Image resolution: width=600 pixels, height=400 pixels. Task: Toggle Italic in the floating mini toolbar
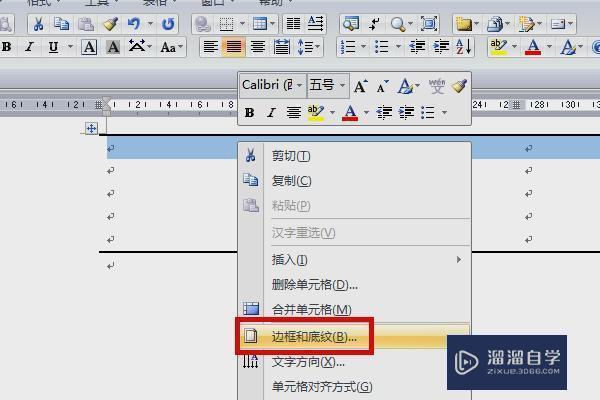point(271,113)
